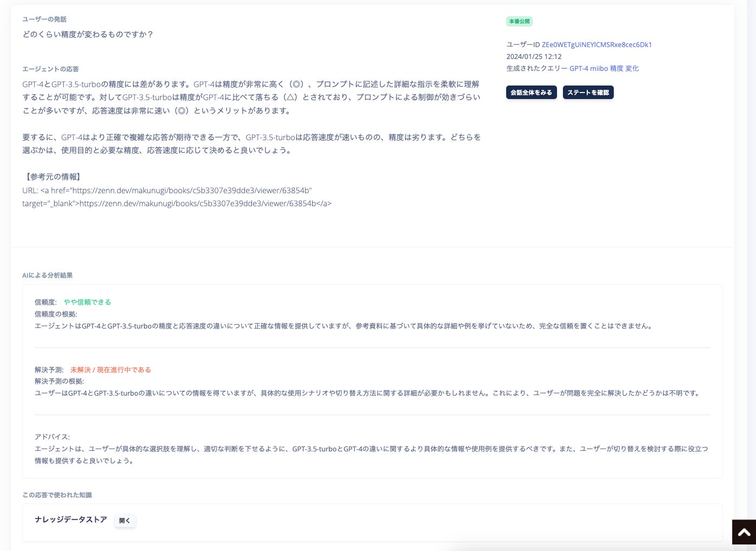Click the ユーザーの発話 heading
756x551 pixels.
point(44,19)
